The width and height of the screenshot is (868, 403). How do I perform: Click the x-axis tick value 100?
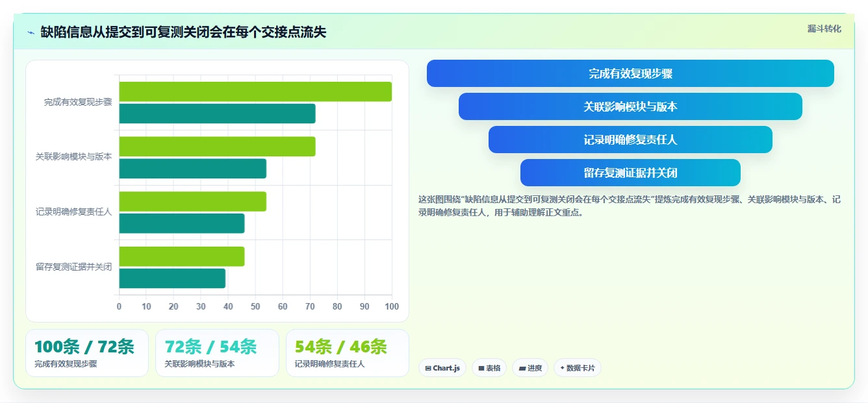pos(391,306)
